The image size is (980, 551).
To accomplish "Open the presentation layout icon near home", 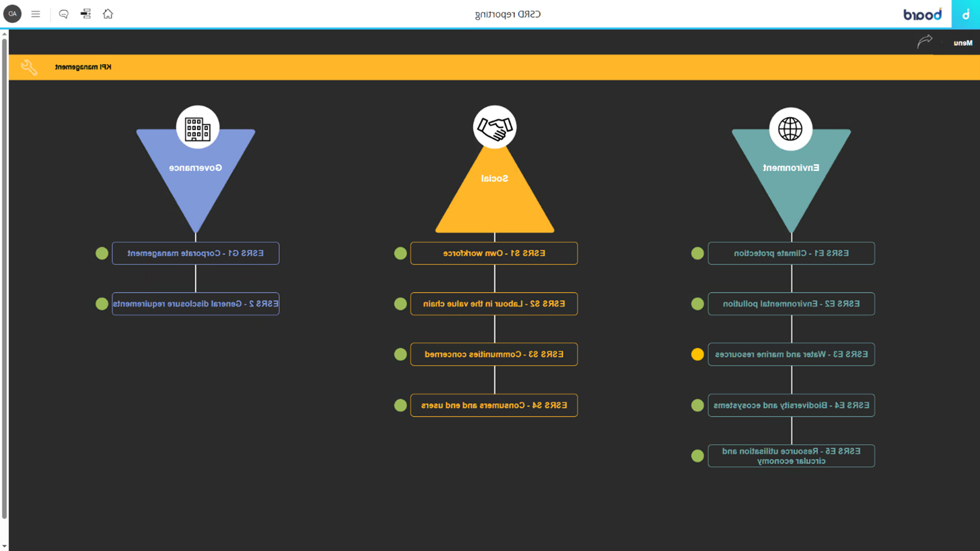I will point(85,14).
